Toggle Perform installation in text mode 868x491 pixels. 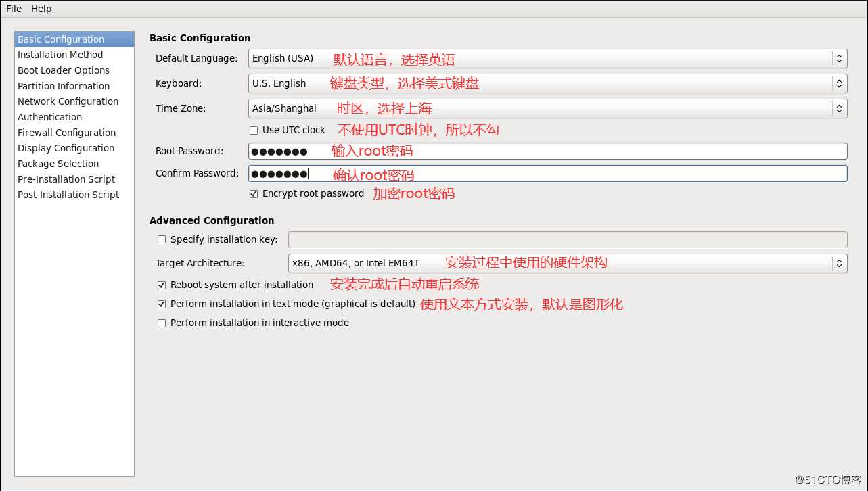tap(162, 304)
